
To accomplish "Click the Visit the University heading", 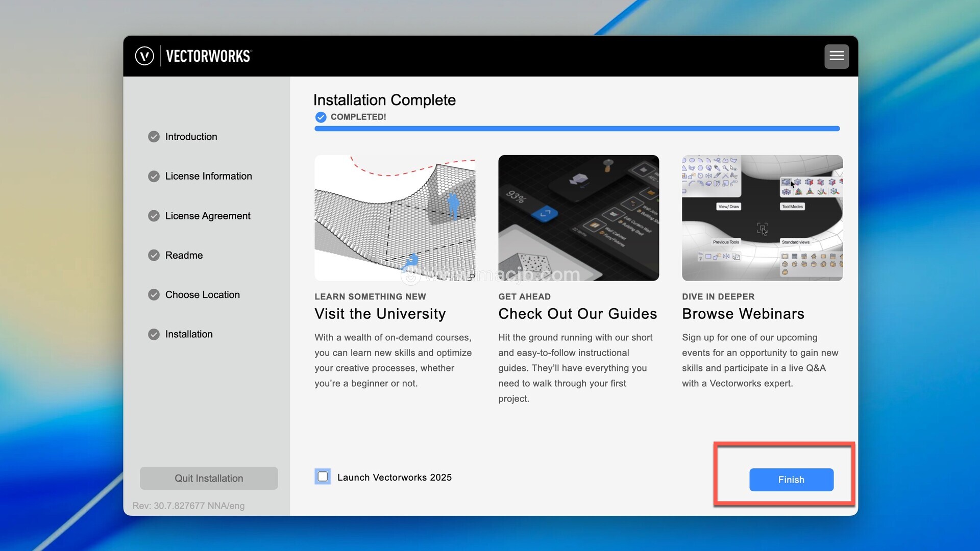I will (380, 314).
